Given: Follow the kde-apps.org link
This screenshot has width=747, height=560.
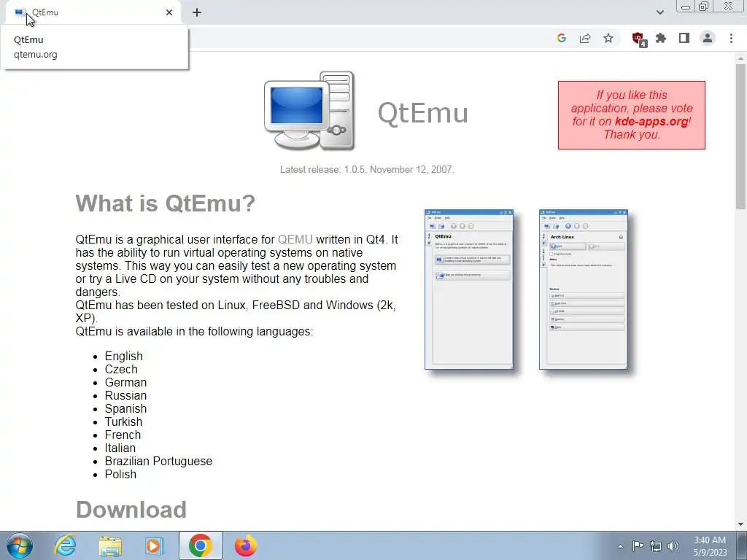Looking at the screenshot, I should (x=651, y=122).
